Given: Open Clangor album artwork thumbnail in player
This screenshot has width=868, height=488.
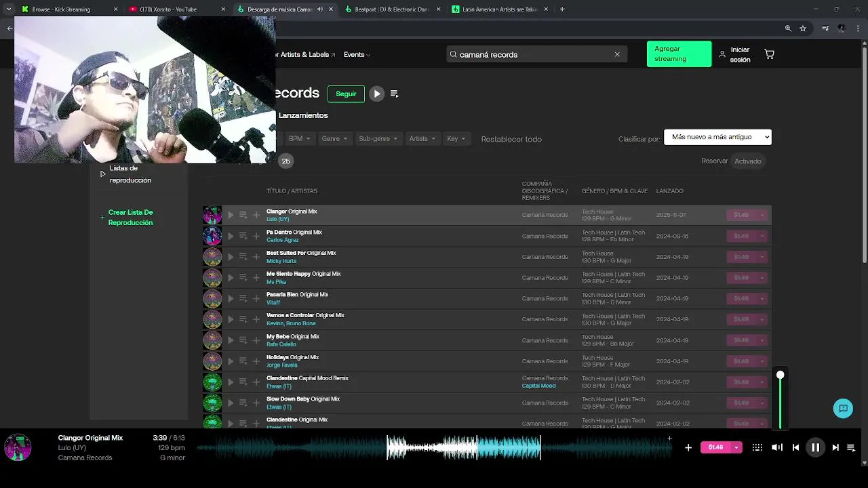Looking at the screenshot, I should 18,447.
